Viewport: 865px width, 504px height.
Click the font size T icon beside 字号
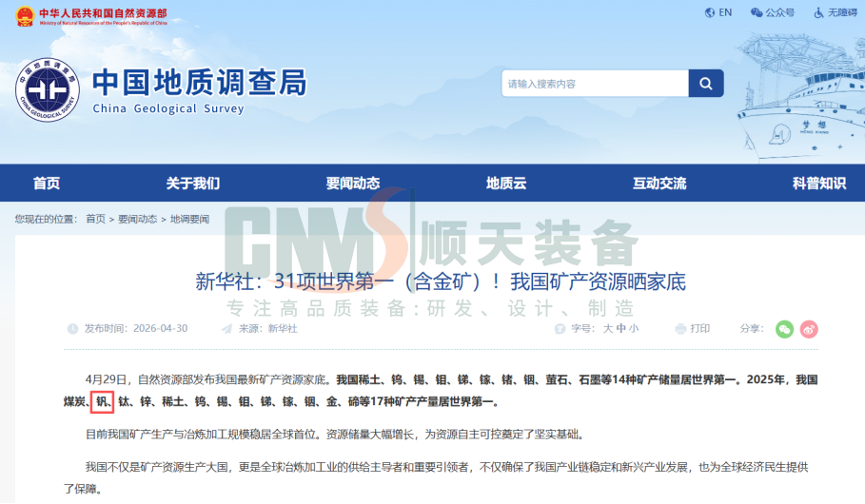[560, 329]
